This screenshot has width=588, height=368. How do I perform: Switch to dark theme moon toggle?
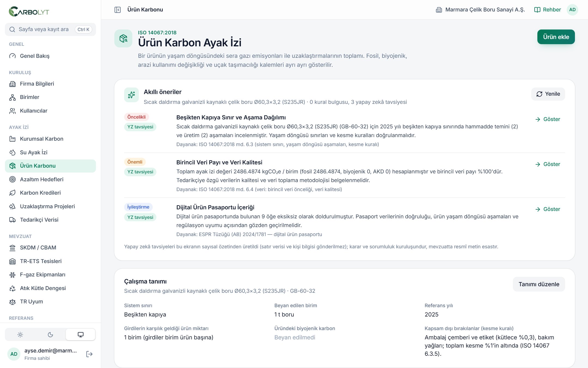[x=50, y=335]
